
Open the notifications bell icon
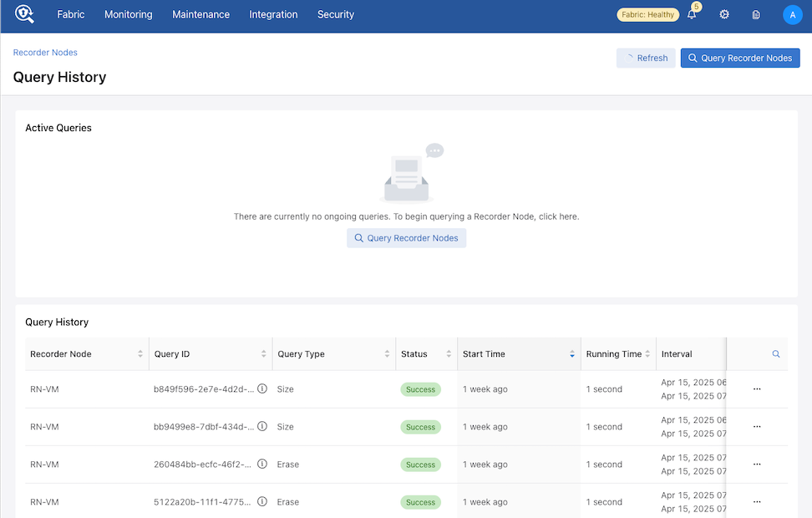(692, 14)
